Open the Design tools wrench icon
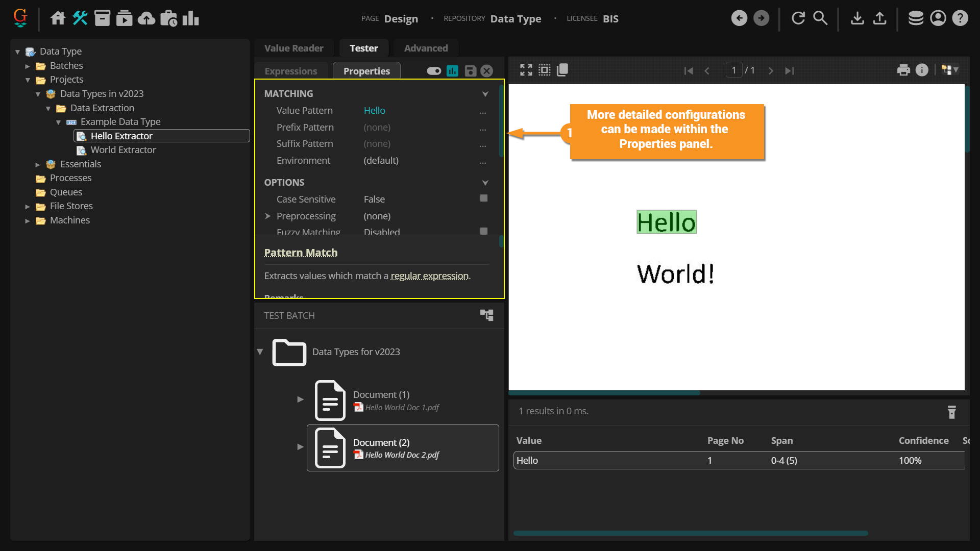 point(80,18)
